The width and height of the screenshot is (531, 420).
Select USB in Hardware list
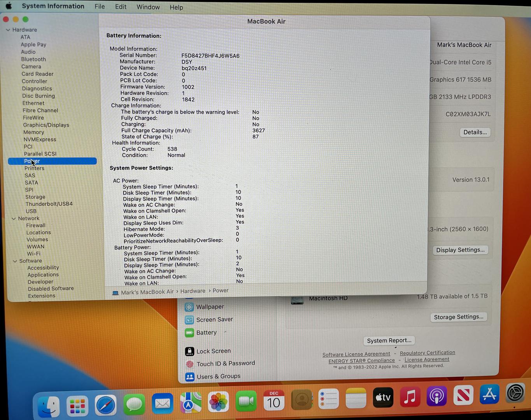tap(31, 211)
